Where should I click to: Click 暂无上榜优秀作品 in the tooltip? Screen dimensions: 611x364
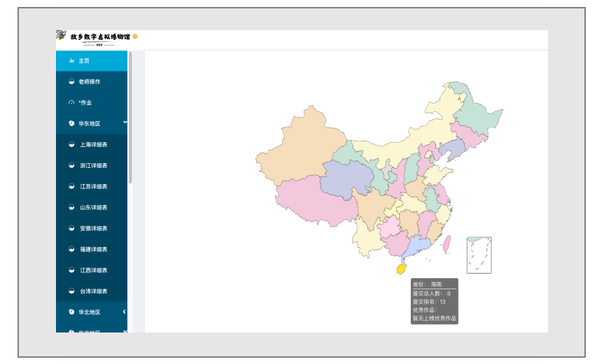point(435,318)
